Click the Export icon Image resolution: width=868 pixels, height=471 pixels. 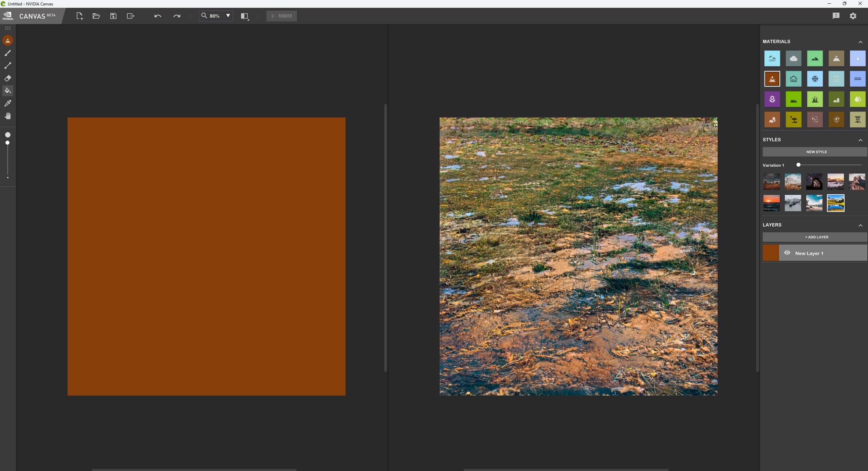[130, 16]
